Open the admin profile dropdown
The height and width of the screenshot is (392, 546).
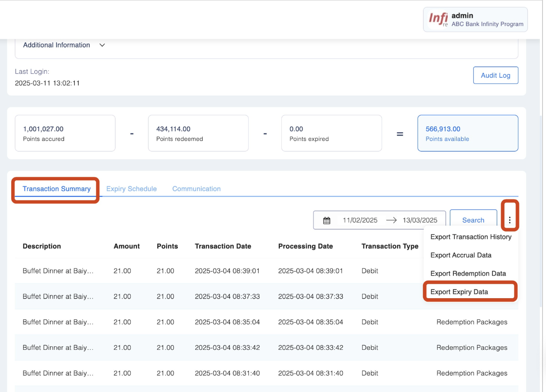coord(475,20)
